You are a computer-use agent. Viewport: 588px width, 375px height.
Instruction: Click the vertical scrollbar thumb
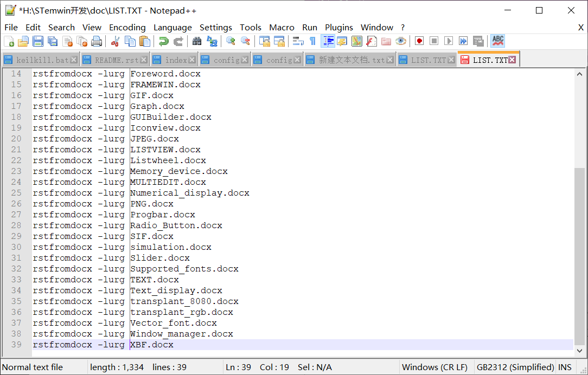(x=580, y=255)
